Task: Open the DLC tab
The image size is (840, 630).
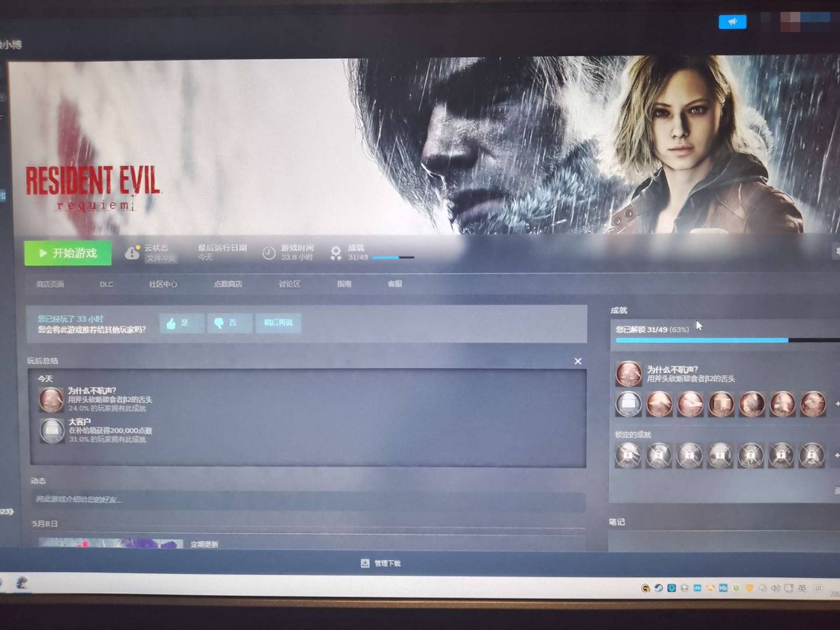Action: coord(106,284)
